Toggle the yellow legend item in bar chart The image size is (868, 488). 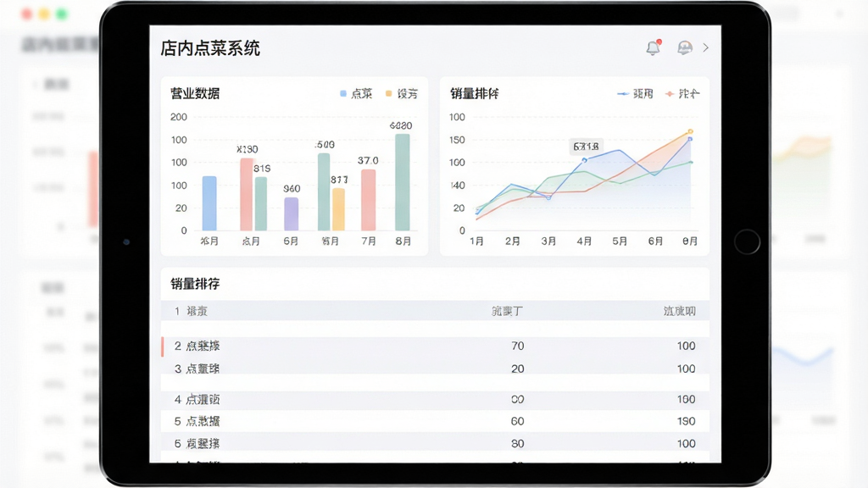[x=402, y=94]
